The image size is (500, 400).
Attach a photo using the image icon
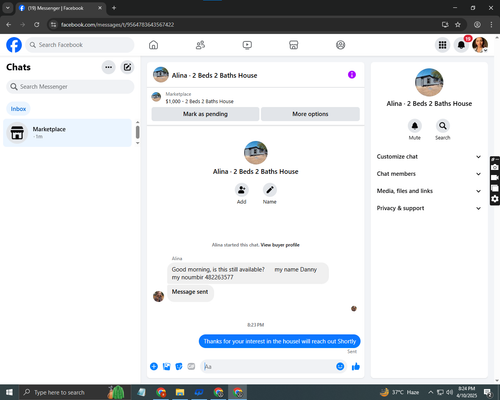(x=166, y=367)
